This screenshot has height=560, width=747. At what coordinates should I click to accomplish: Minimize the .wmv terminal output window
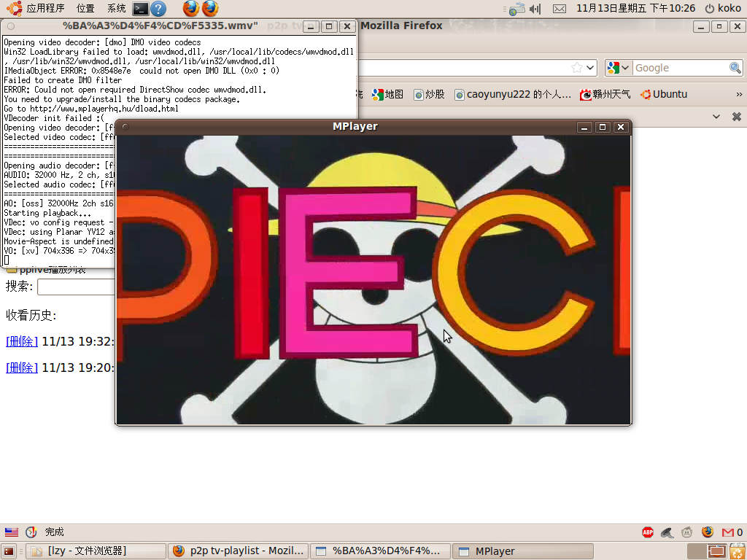point(311,27)
